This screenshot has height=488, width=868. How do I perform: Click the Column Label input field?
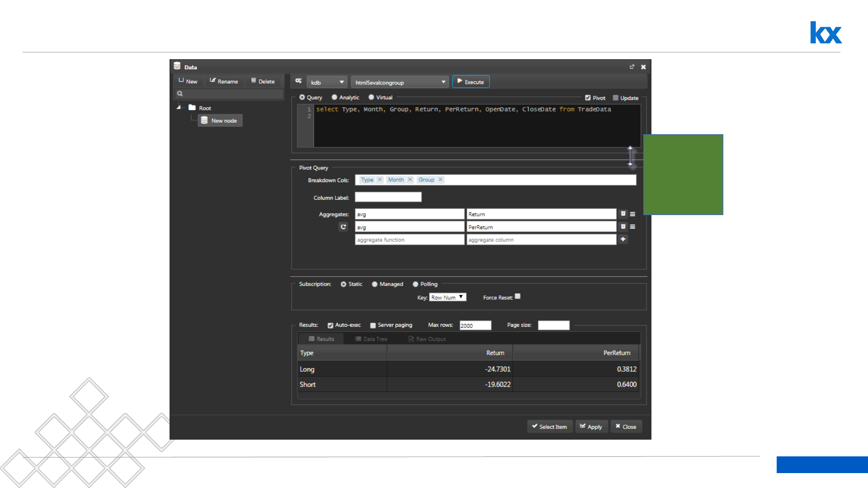pos(388,197)
